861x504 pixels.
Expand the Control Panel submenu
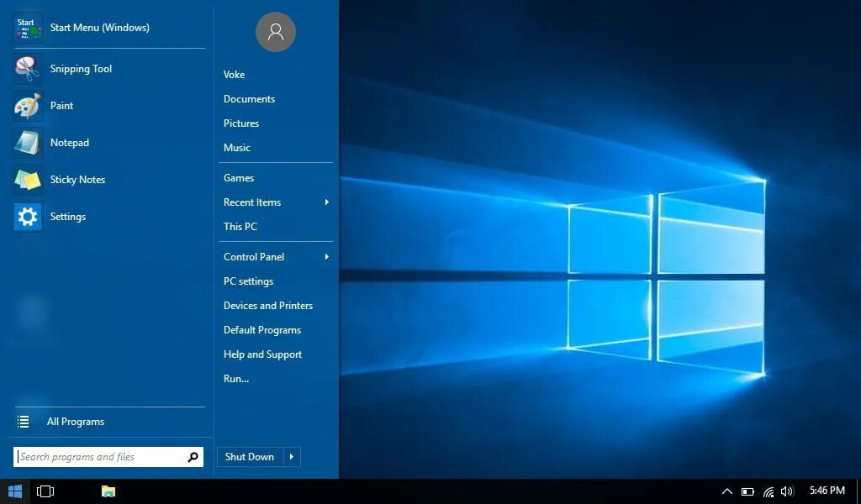[253, 257]
